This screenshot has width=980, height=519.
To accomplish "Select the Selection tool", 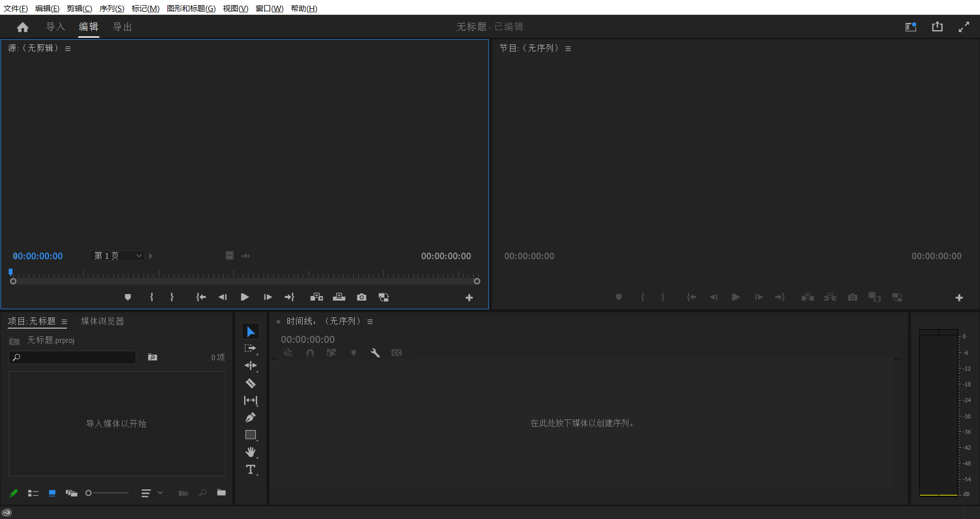I will [251, 332].
